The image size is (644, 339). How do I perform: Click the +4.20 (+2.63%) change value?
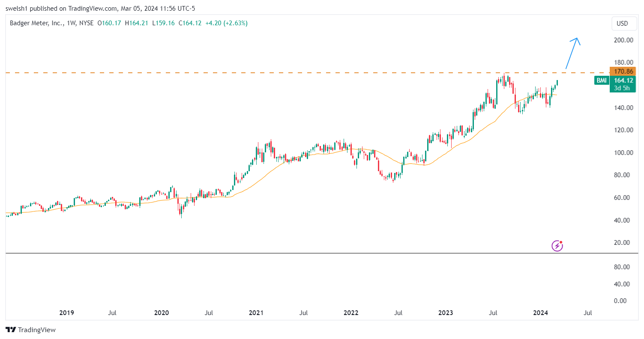[x=226, y=23]
